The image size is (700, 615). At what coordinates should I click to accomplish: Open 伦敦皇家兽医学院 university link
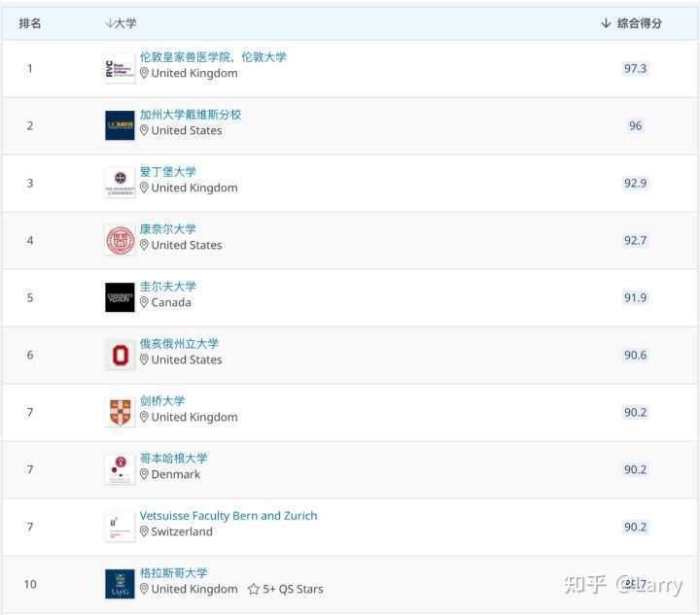[x=213, y=57]
